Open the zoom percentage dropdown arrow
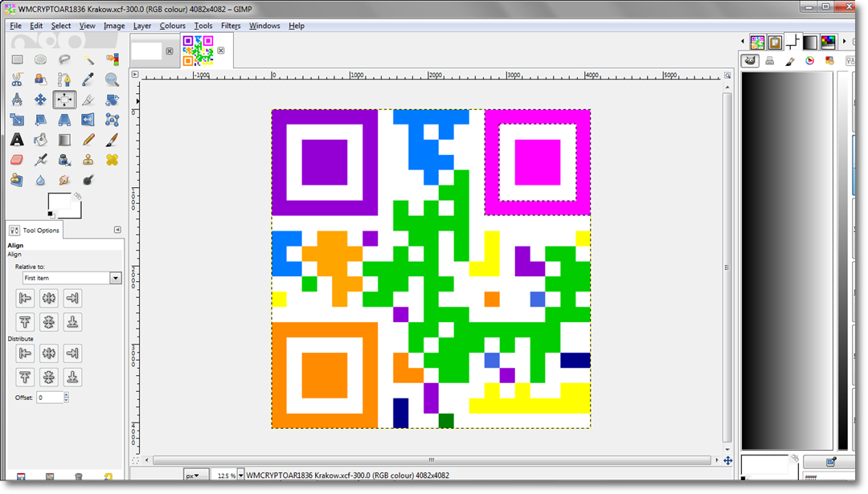Viewport: 868px width, 494px height. click(x=240, y=476)
